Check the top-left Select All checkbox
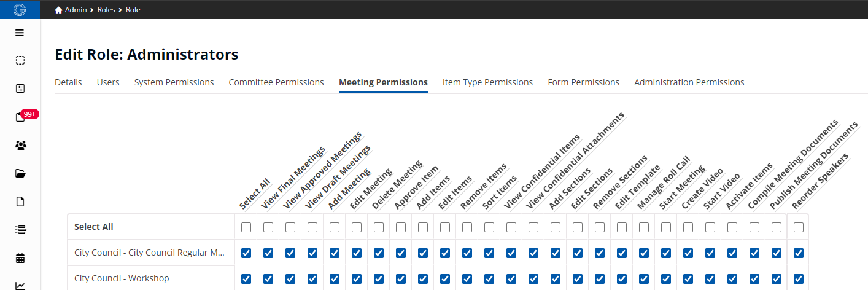The image size is (868, 290). click(x=246, y=227)
